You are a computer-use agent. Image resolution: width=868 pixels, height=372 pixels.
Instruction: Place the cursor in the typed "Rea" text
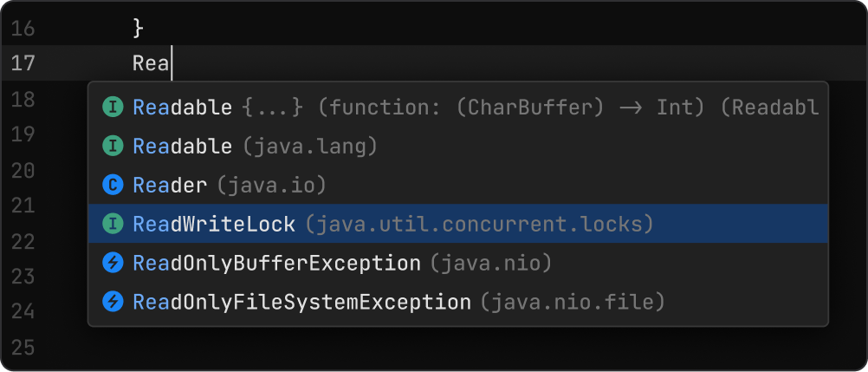[152, 63]
